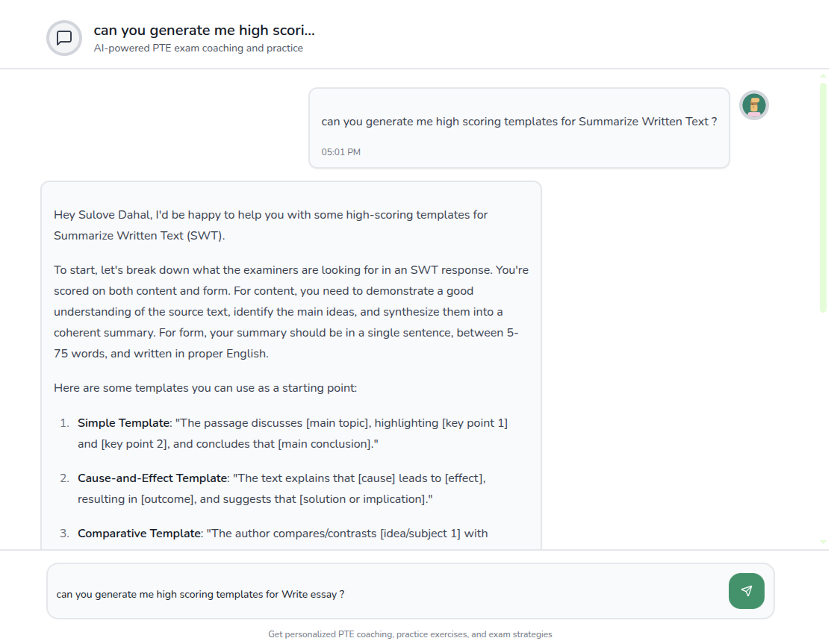Click the paragraph about content and form scoring
Screen dimensions: 840x641
tap(290, 312)
